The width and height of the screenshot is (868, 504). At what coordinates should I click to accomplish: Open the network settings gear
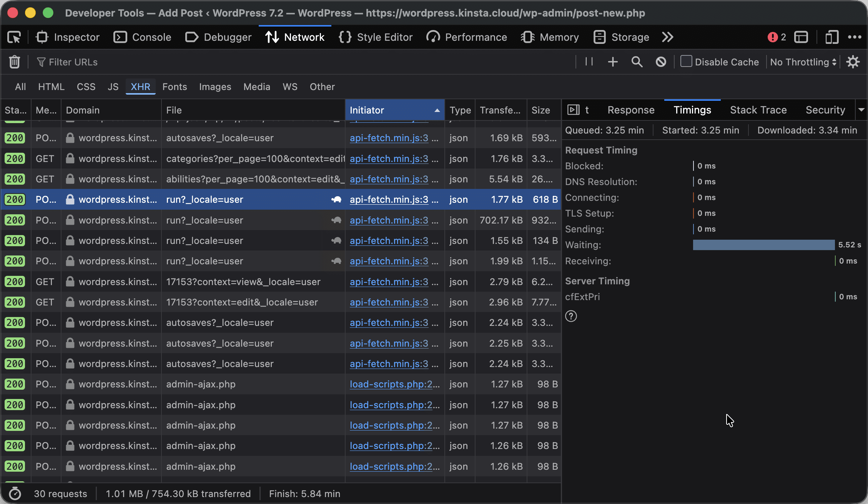[853, 62]
